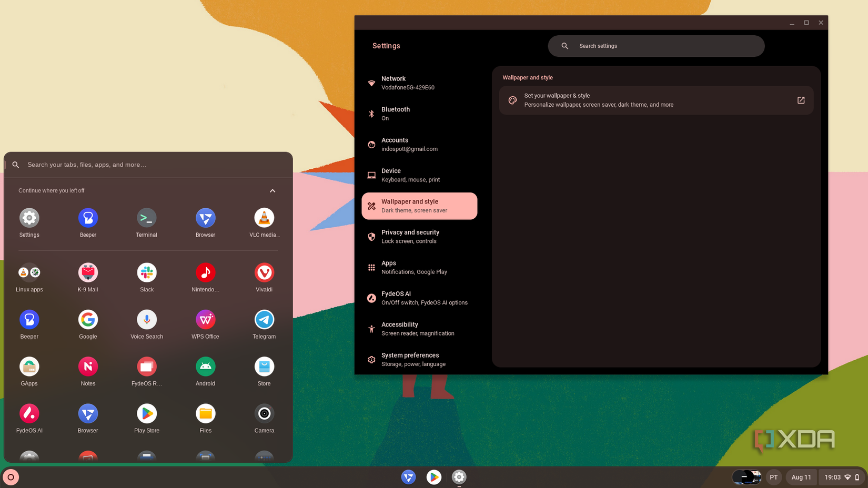The width and height of the screenshot is (868, 488).
Task: Open FydeOS AI from the launcher
Action: click(x=29, y=413)
